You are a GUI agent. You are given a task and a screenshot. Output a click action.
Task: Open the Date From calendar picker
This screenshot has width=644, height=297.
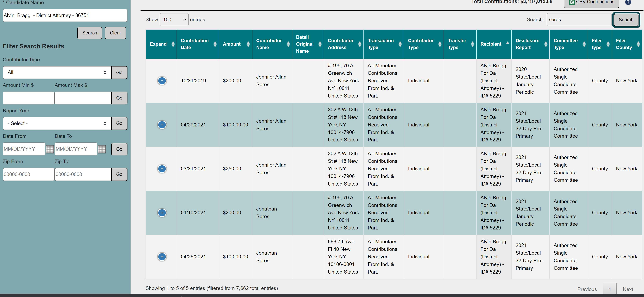[50, 149]
